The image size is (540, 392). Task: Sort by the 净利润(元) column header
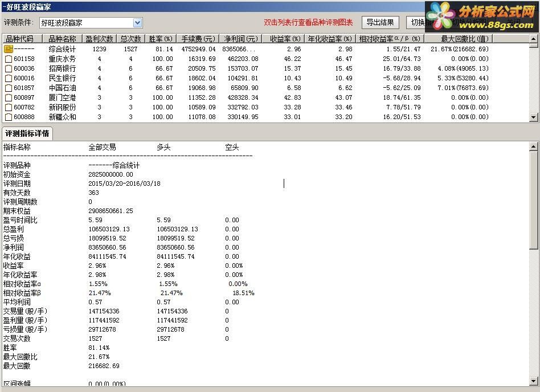tap(241, 39)
